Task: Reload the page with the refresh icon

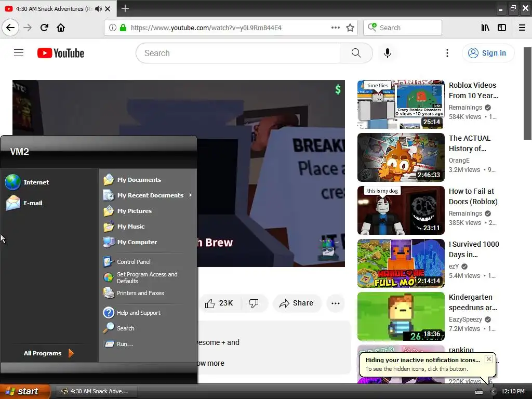Action: (44, 28)
